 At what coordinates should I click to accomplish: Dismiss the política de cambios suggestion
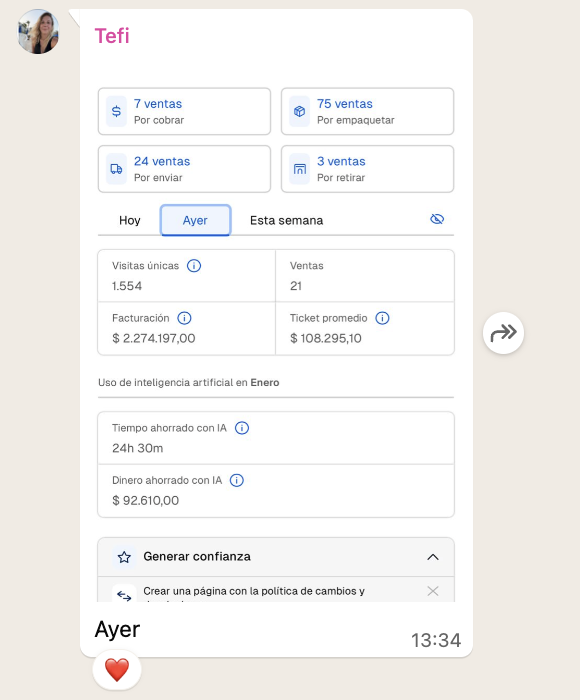click(433, 591)
